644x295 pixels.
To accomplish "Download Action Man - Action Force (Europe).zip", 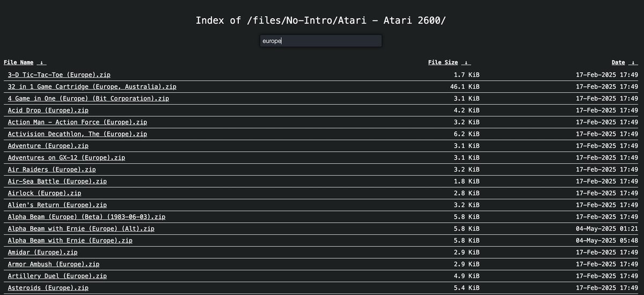I will (77, 123).
